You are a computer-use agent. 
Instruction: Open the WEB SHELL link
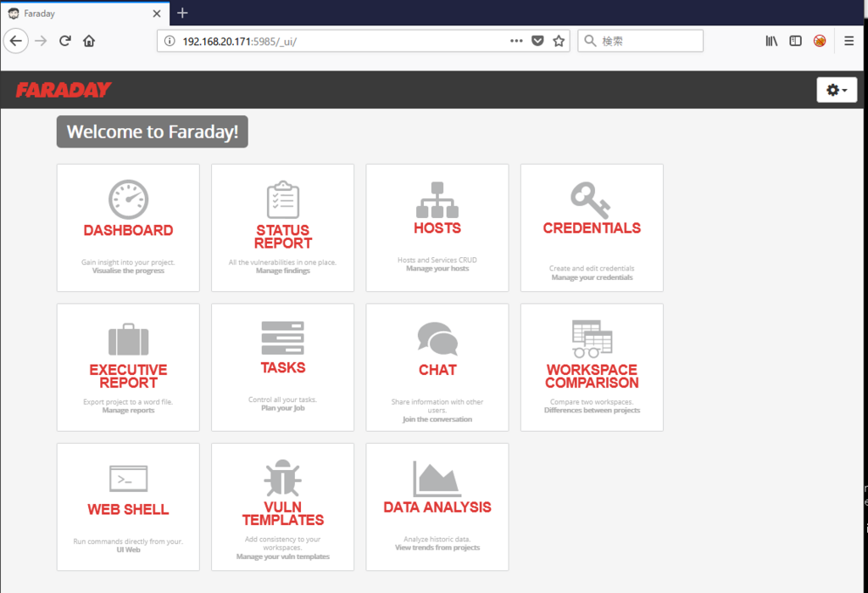[x=129, y=510]
